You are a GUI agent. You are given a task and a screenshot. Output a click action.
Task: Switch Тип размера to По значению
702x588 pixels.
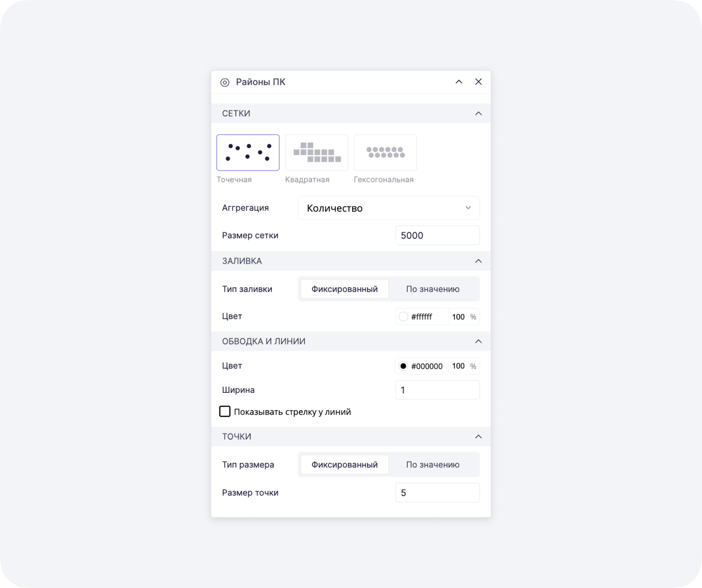click(432, 465)
